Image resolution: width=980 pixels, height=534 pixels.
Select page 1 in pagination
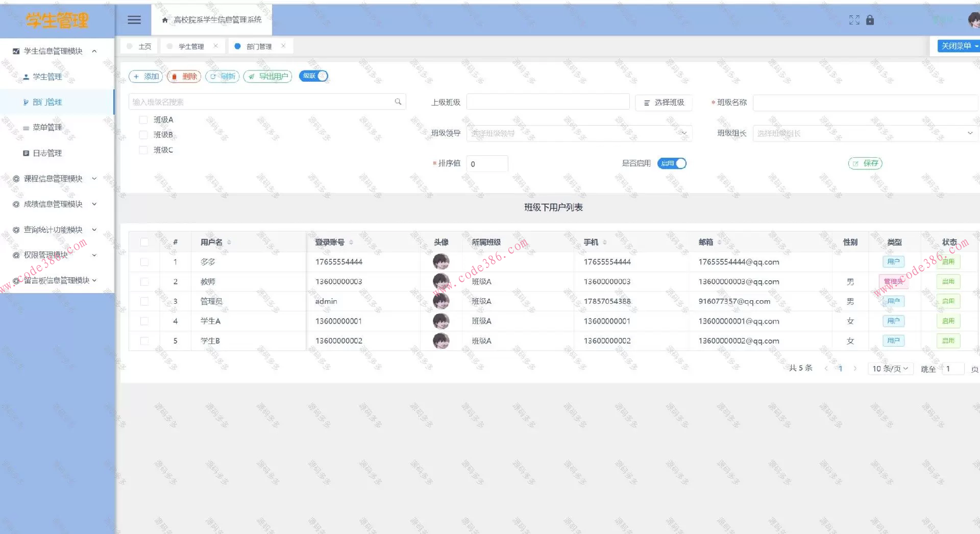pos(840,369)
